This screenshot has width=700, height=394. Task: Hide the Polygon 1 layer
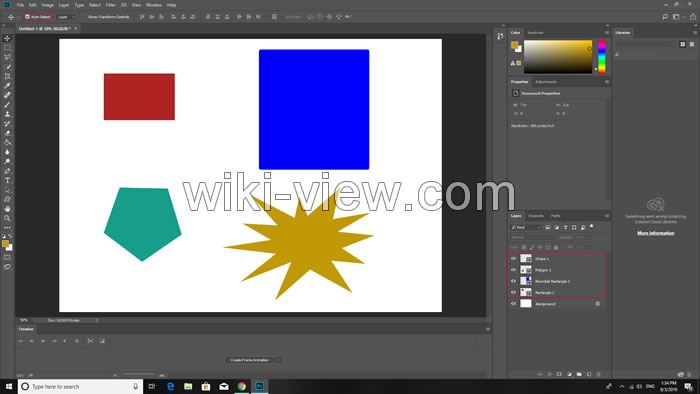[x=513, y=270]
